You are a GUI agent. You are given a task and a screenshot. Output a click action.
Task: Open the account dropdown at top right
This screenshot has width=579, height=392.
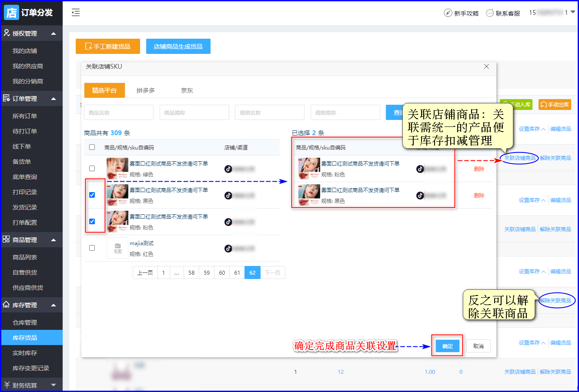point(573,12)
